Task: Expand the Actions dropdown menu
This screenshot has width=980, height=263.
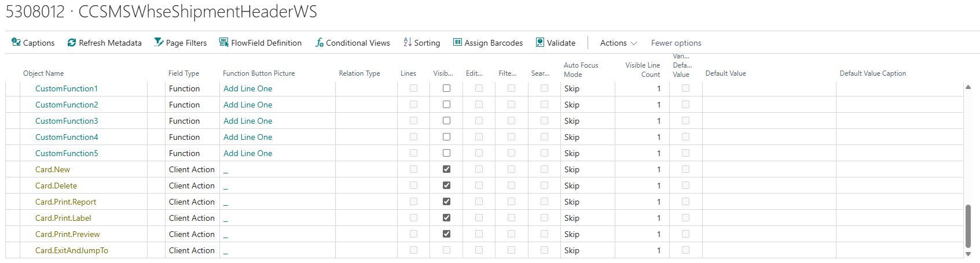Action: [x=618, y=43]
